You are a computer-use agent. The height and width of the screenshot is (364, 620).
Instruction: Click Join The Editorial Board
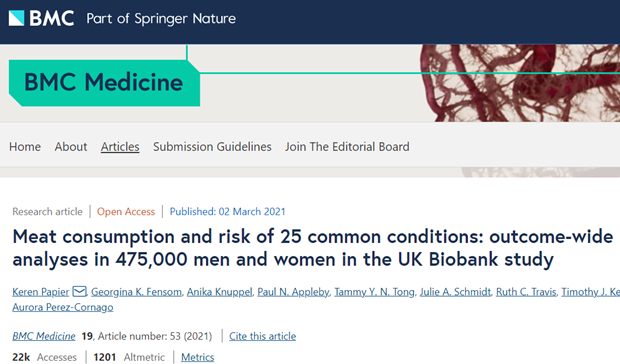coord(347,147)
